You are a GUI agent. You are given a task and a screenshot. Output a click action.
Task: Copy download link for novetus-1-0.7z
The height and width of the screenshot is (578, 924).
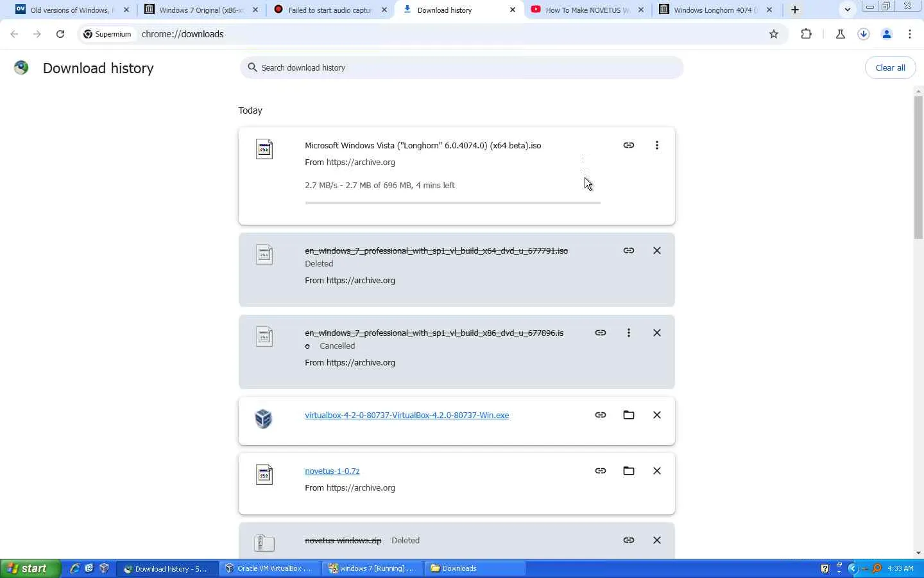pos(601,471)
